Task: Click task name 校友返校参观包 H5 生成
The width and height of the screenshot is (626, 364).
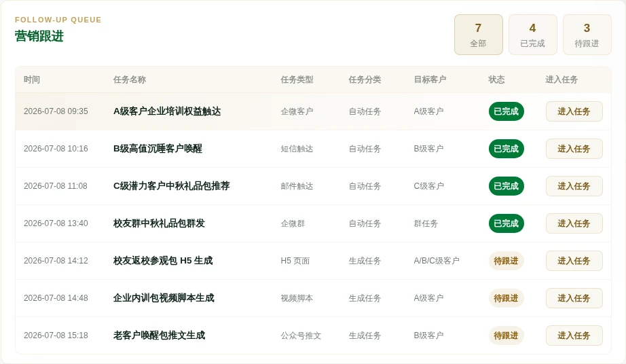Action: (163, 261)
